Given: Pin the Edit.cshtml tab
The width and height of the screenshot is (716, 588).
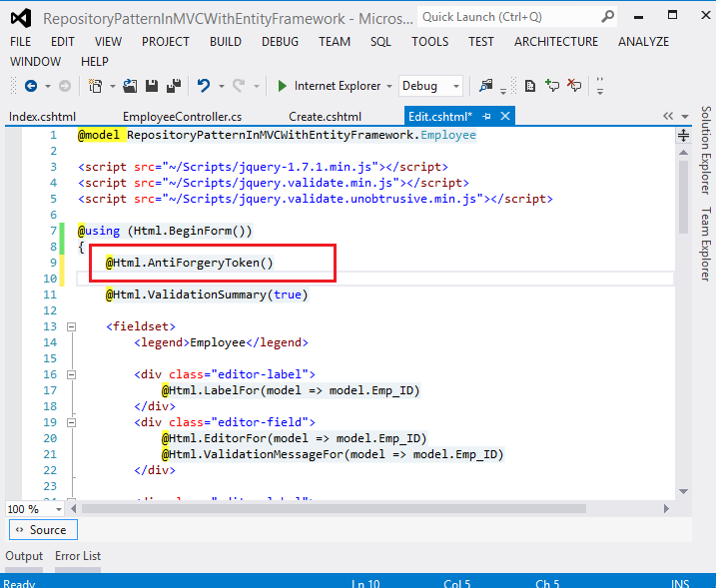Looking at the screenshot, I should click(x=486, y=117).
